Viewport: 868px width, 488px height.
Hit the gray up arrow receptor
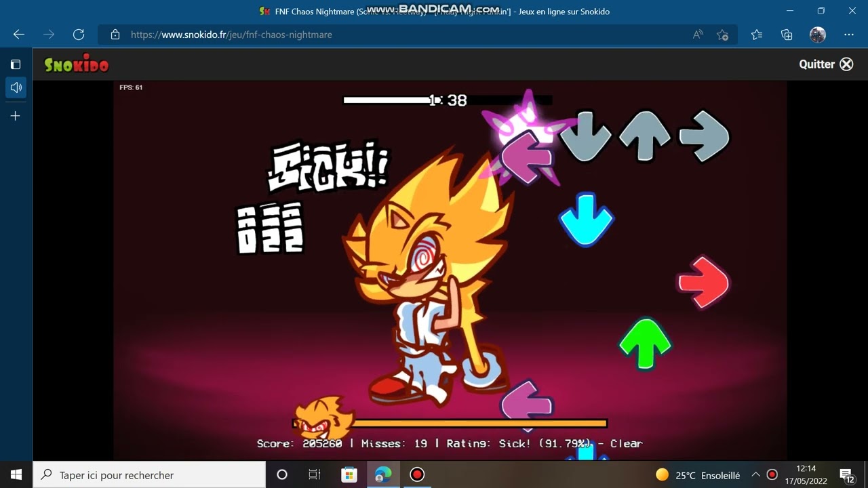645,136
